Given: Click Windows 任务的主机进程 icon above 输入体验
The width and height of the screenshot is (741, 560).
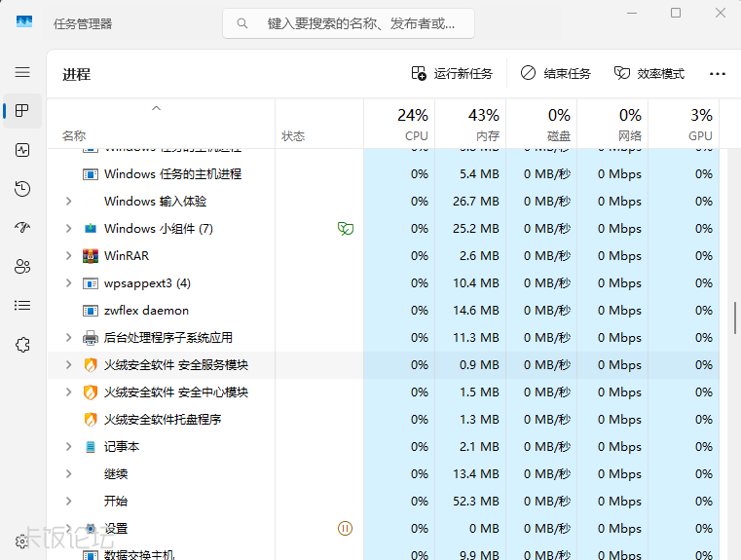Looking at the screenshot, I should click(91, 174).
